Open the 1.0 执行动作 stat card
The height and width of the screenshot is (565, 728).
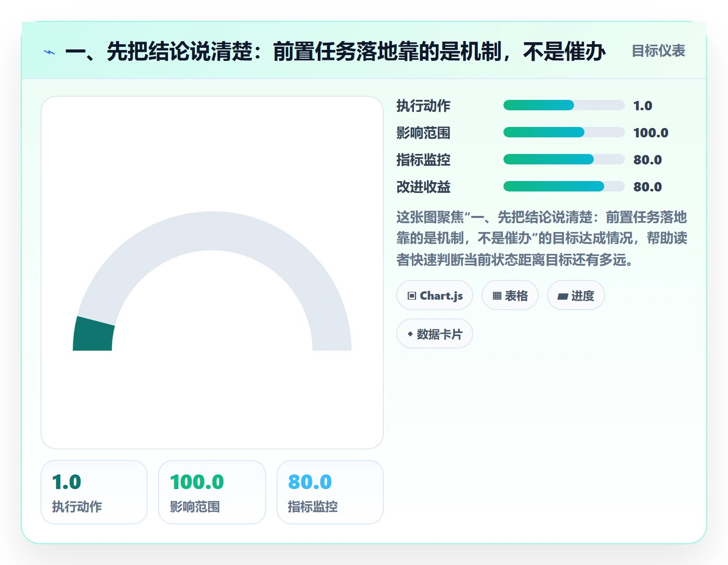(94, 492)
